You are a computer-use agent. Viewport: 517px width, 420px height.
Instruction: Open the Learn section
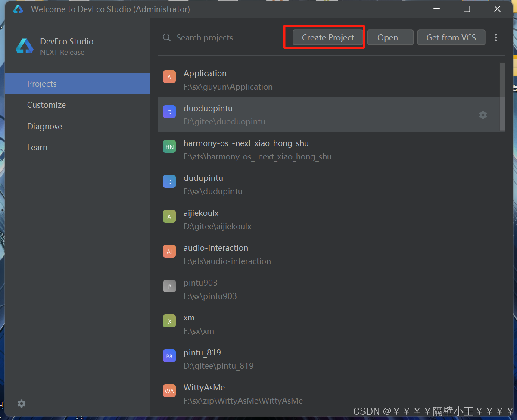click(x=78, y=147)
